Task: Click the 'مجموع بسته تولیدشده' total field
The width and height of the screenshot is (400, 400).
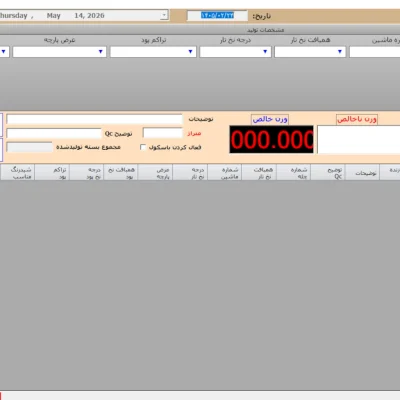Action: point(30,147)
